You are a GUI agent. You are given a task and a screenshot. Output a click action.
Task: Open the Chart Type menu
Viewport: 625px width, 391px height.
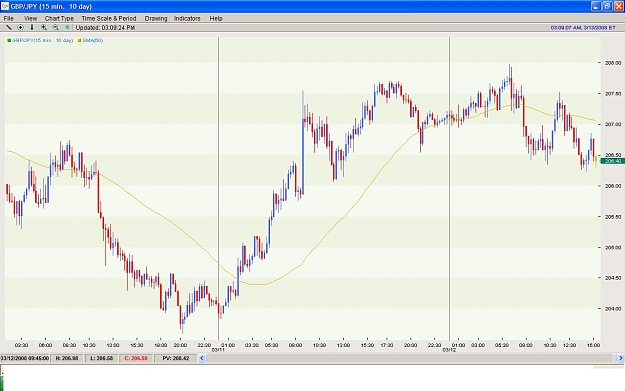point(59,18)
